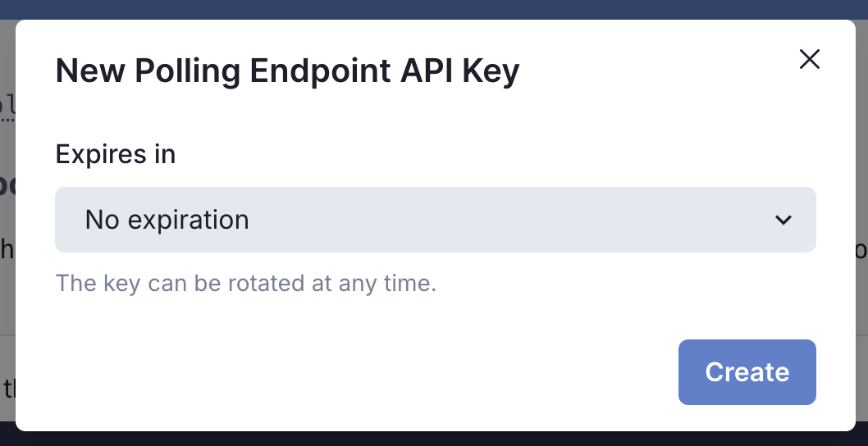Screen dimensions: 868x446
Task: Select the "No expiration" value text
Action: tap(167, 220)
